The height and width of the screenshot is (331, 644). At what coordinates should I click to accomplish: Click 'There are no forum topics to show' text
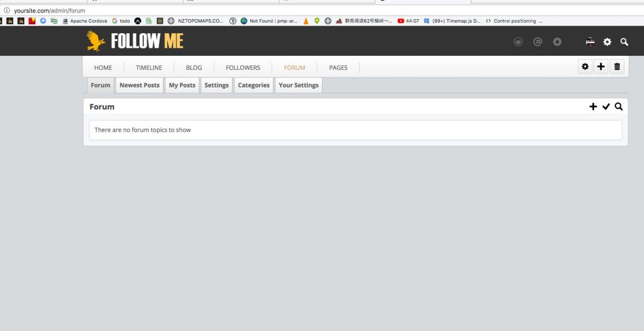point(143,130)
